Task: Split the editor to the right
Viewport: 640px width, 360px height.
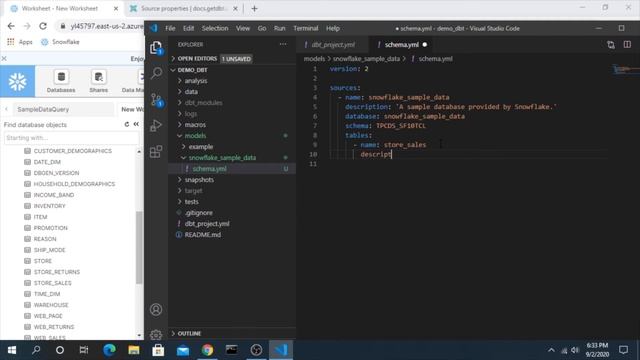Action: [627, 44]
